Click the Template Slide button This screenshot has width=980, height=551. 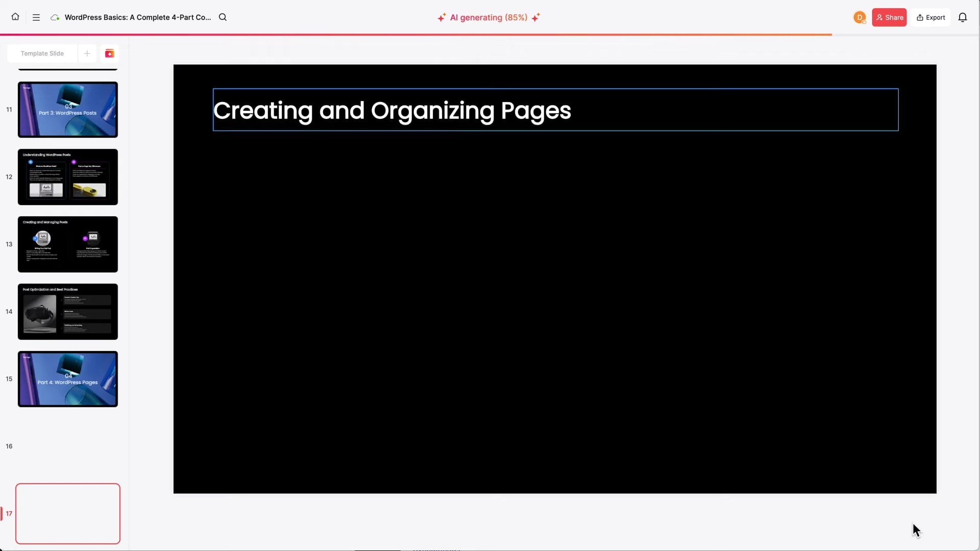tap(42, 54)
